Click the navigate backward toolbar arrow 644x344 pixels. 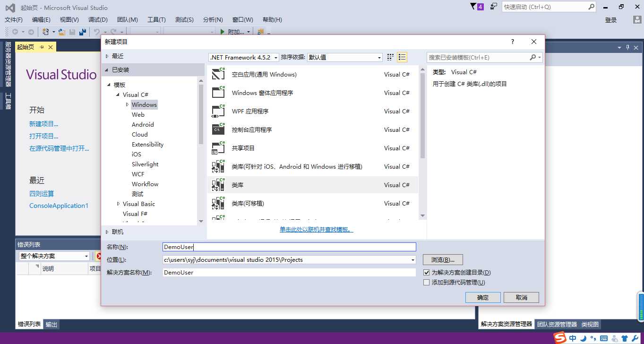[x=15, y=32]
